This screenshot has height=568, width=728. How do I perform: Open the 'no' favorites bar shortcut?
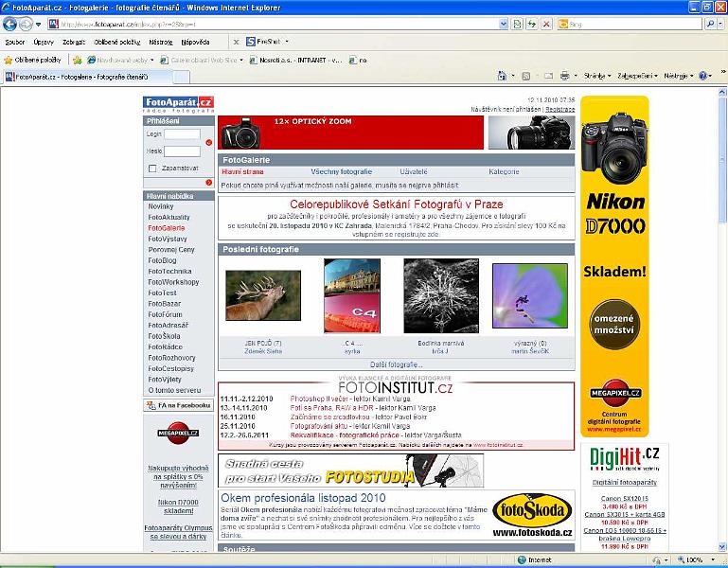pos(358,61)
